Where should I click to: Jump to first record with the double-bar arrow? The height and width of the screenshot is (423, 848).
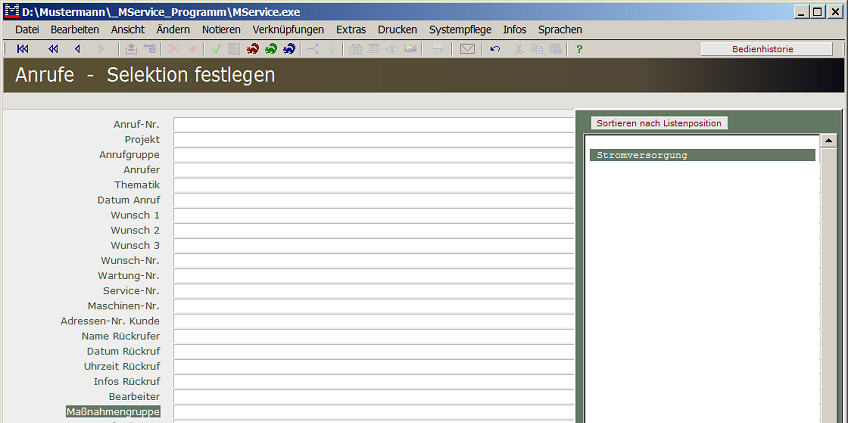(x=23, y=49)
